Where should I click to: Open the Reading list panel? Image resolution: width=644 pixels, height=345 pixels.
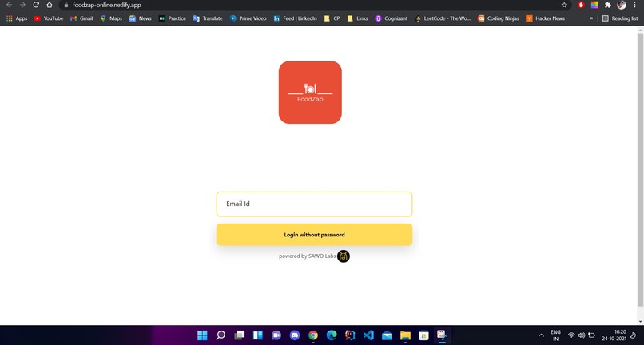(x=620, y=18)
